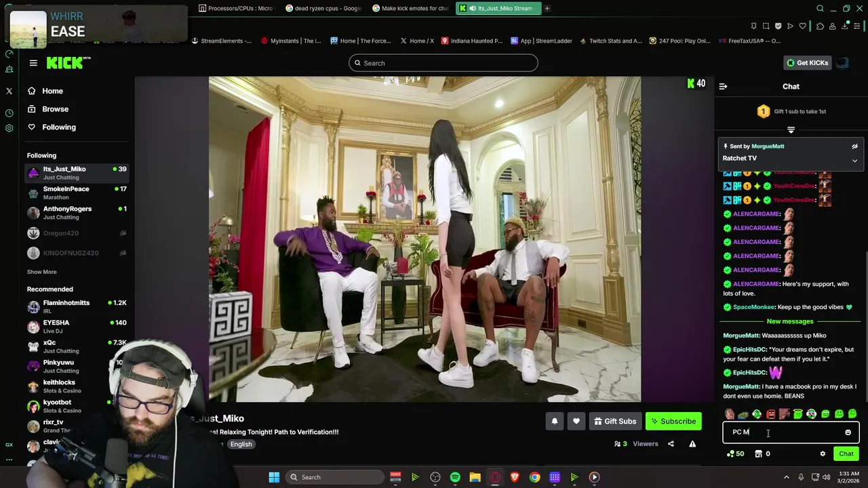This screenshot has width=868, height=488.
Task: Open Browse in sidebar
Action: coord(55,109)
